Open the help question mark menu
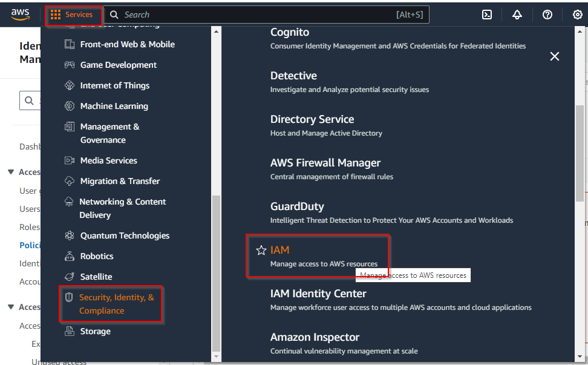 click(547, 15)
